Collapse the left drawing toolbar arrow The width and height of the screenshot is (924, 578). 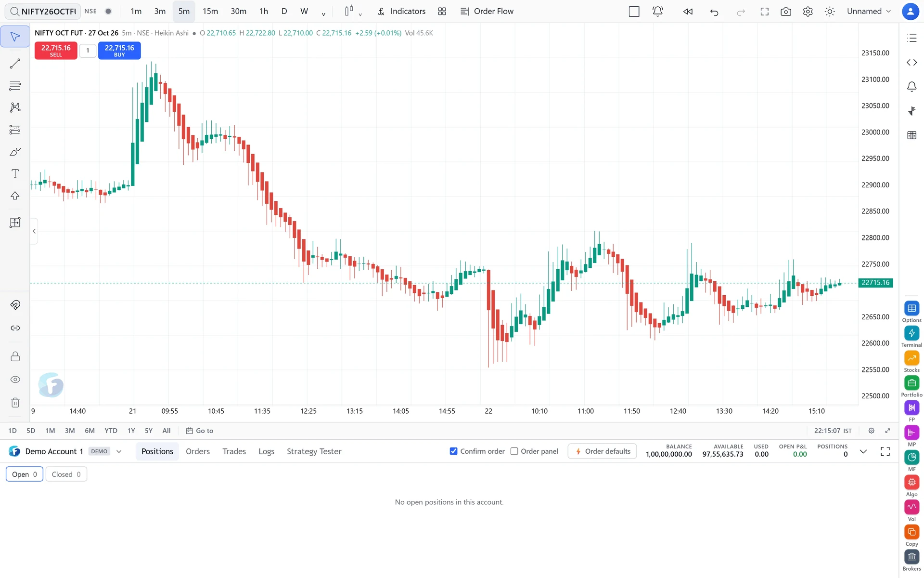click(x=34, y=231)
